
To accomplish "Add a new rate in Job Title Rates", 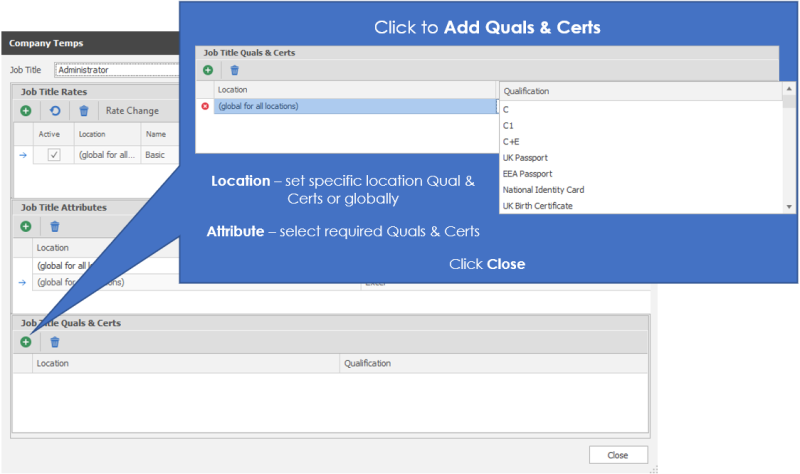I will pos(25,111).
